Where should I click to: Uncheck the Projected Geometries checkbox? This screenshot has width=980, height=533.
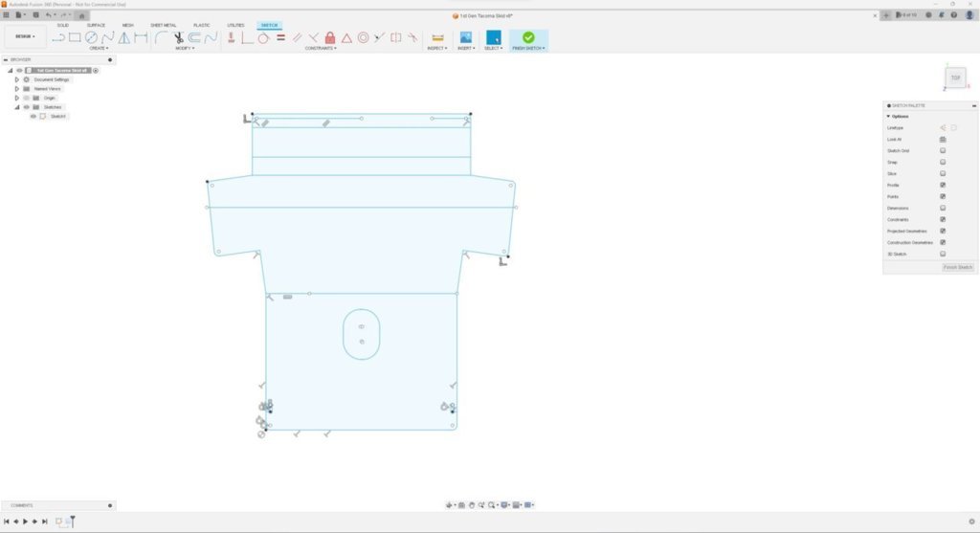[943, 231]
